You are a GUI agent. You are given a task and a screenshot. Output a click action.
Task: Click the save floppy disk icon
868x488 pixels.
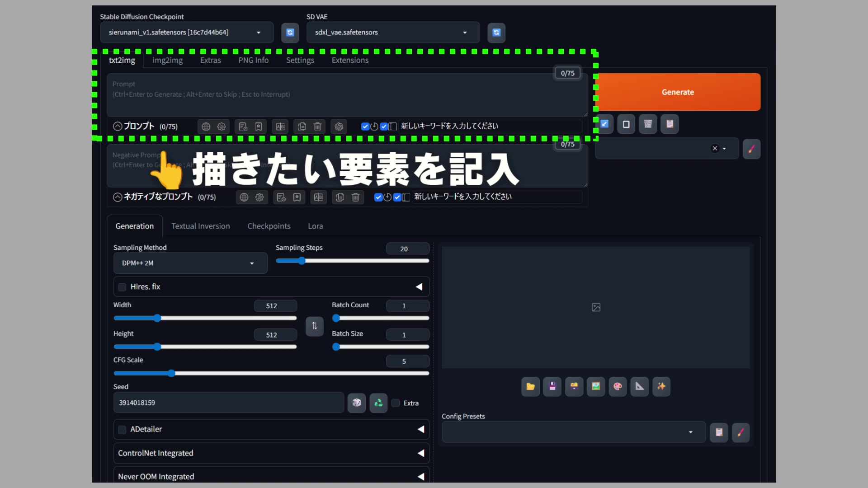click(552, 386)
